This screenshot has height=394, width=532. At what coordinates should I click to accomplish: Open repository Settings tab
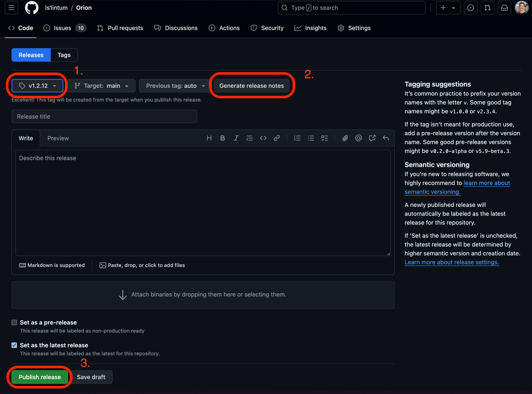354,28
